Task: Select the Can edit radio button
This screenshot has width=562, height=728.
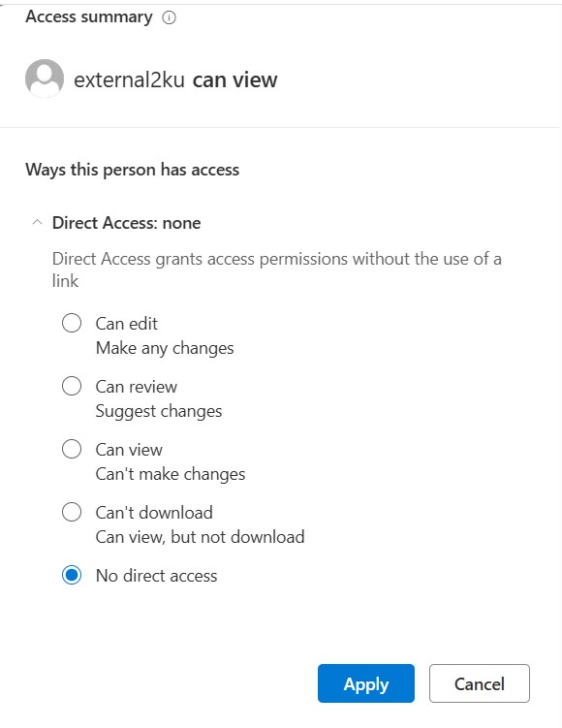Action: [72, 323]
